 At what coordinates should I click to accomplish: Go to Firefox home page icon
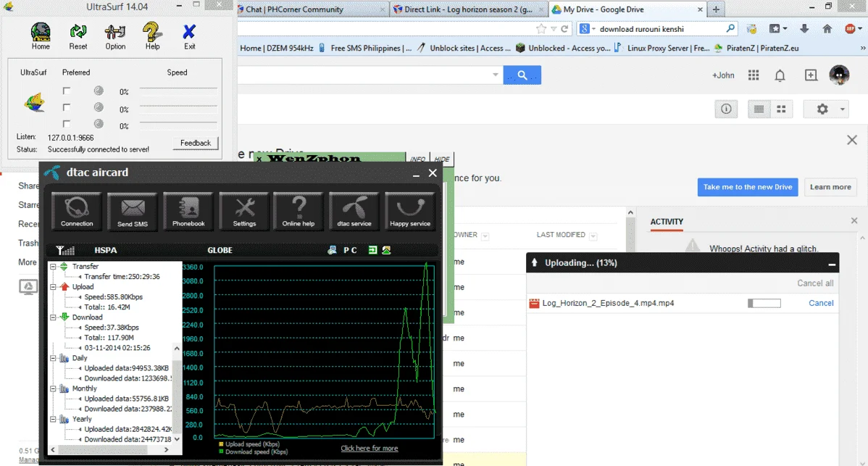(x=827, y=29)
